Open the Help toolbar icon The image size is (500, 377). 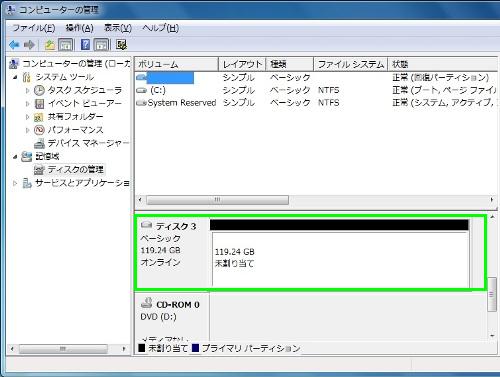point(85,45)
